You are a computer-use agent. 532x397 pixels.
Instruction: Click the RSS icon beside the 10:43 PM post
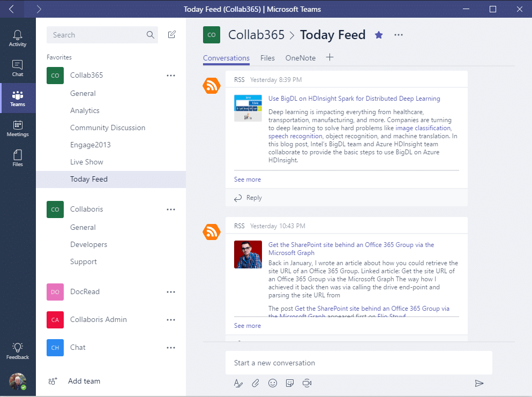click(x=212, y=232)
